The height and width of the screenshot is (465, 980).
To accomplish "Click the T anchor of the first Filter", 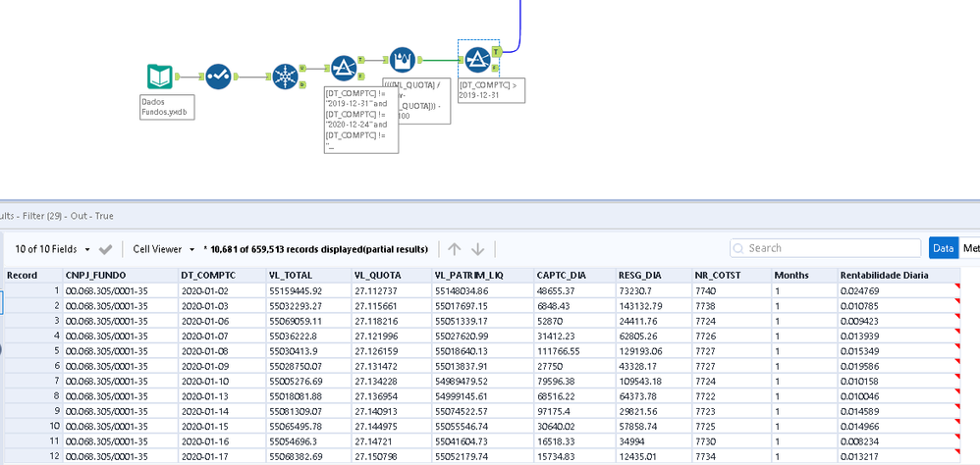I will point(360,59).
